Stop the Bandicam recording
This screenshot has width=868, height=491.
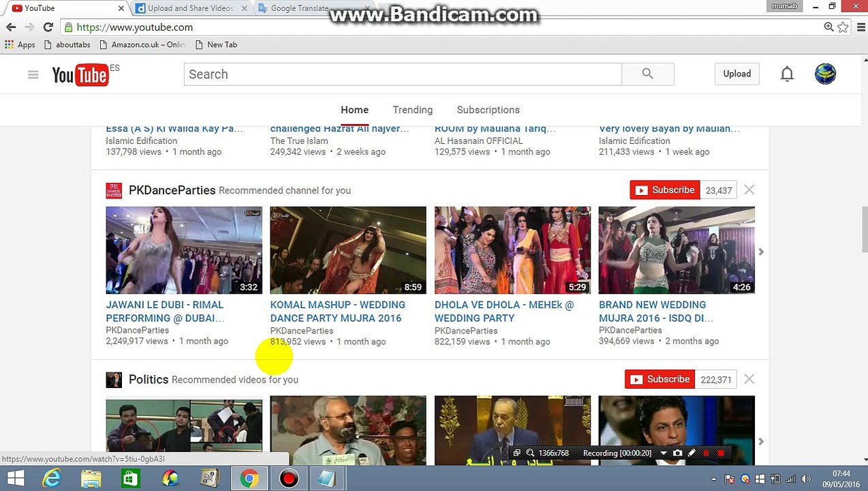pos(721,453)
